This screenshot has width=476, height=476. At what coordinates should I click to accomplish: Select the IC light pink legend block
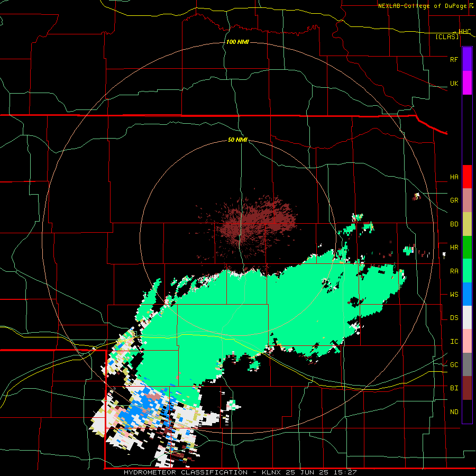(x=467, y=341)
